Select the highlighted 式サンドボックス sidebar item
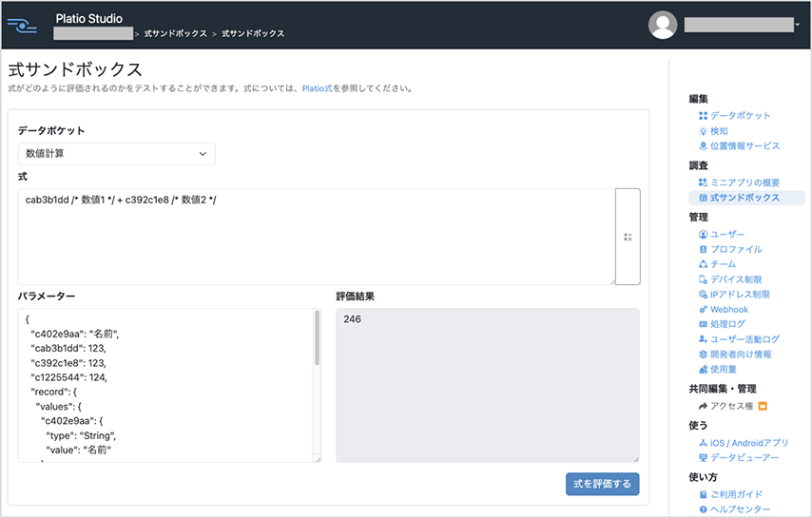 click(x=746, y=198)
